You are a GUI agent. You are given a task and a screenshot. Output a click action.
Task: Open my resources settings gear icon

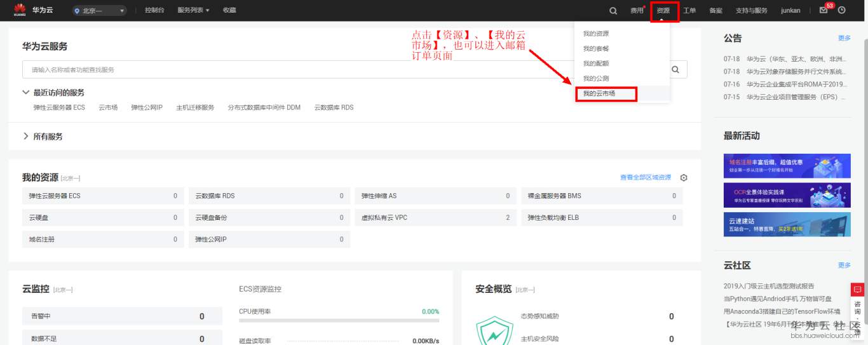pyautogui.click(x=684, y=178)
